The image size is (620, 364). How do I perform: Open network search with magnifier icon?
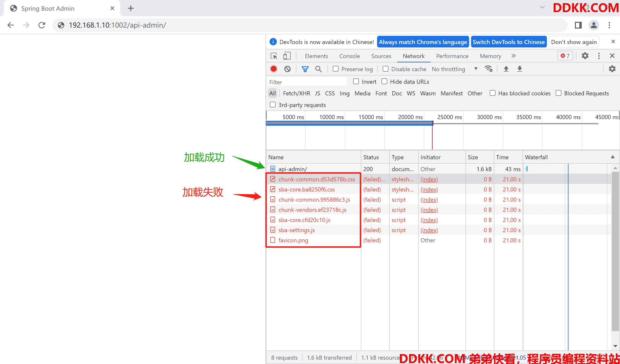(318, 69)
